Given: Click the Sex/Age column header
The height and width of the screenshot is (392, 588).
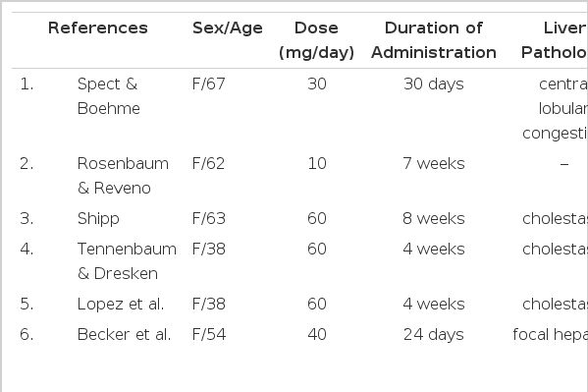Looking at the screenshot, I should pyautogui.click(x=228, y=28).
